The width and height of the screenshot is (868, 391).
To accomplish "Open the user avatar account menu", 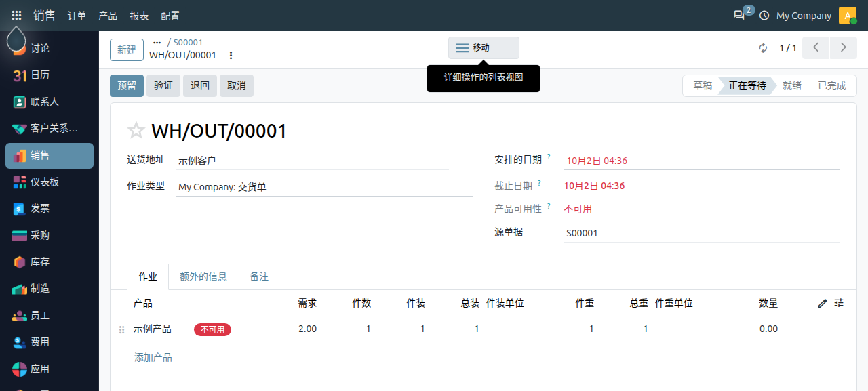I will pos(848,16).
